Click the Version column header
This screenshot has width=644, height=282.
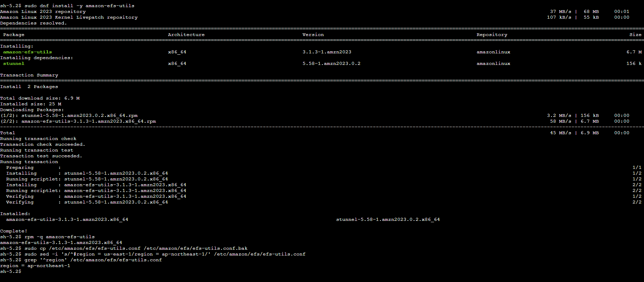(313, 35)
